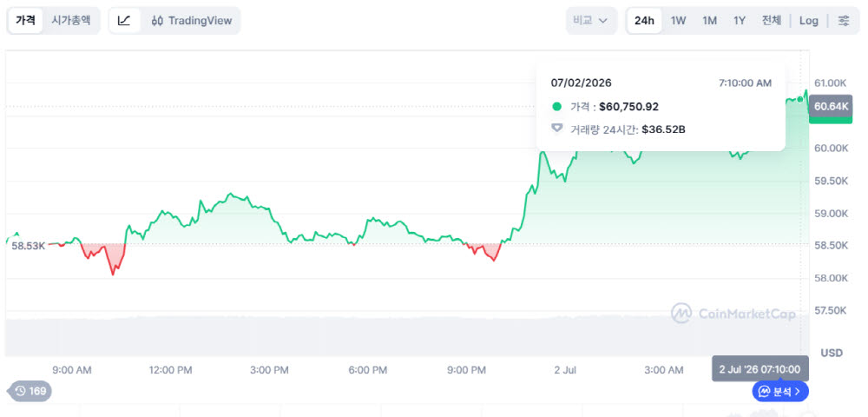Click the green price dot in tooltip
The height and width of the screenshot is (417, 868).
[x=557, y=107]
